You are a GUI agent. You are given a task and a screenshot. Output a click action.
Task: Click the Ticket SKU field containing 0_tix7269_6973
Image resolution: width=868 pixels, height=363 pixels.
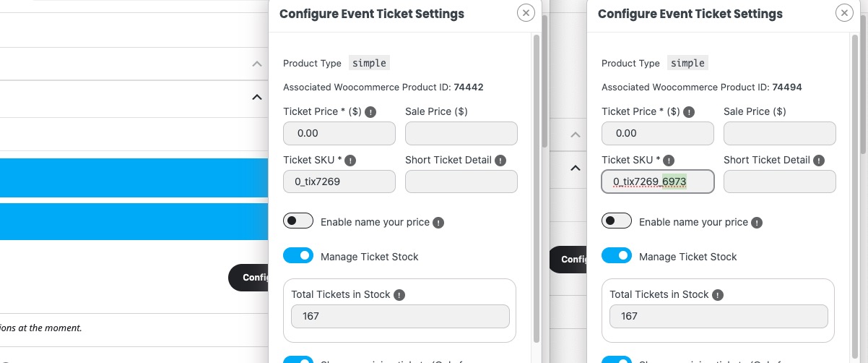pos(657,182)
